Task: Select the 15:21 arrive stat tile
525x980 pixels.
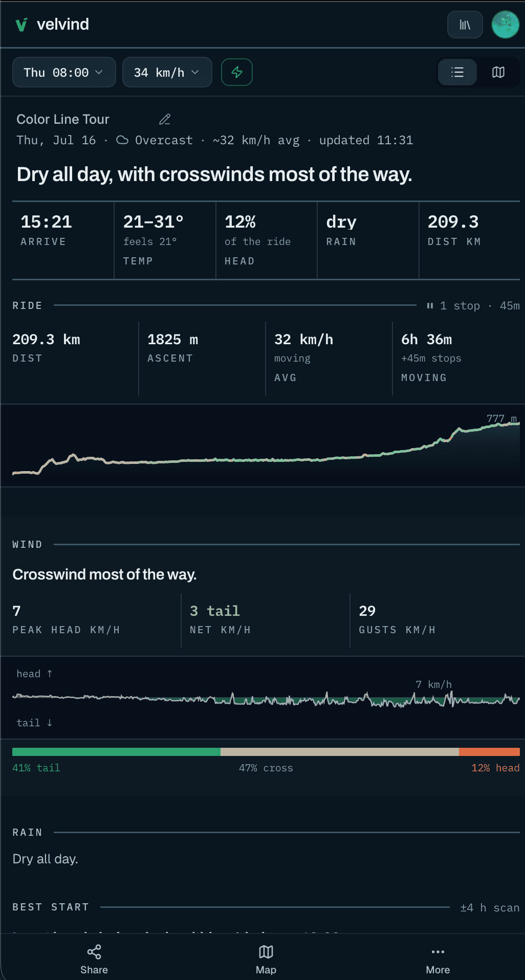Action: click(x=63, y=240)
